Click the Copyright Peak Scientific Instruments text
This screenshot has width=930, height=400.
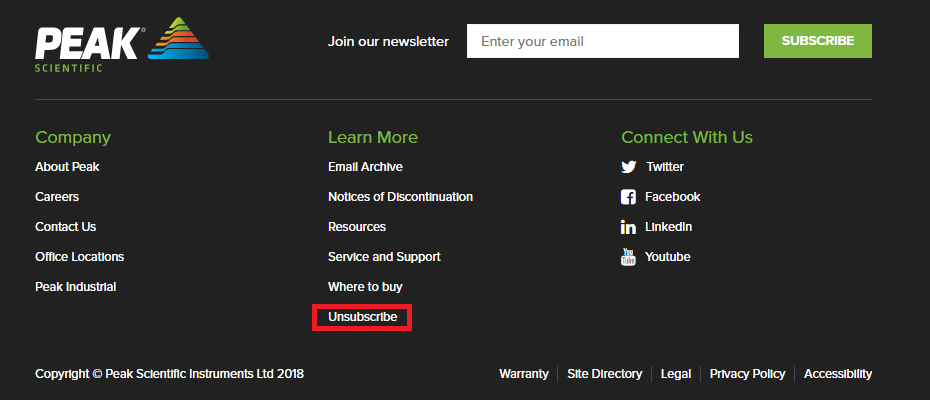[x=170, y=374]
